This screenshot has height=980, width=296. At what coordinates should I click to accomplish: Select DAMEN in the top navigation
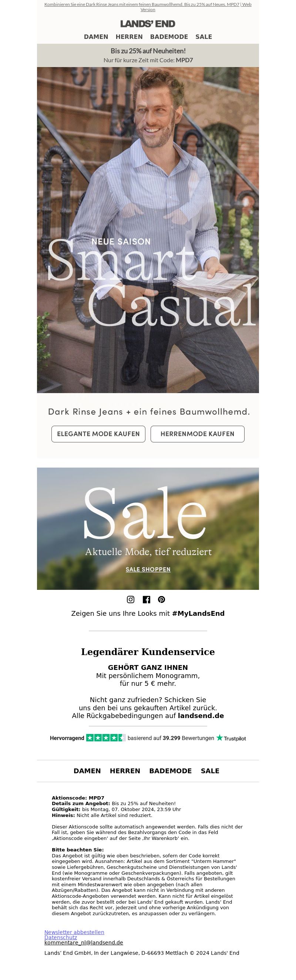click(x=96, y=37)
